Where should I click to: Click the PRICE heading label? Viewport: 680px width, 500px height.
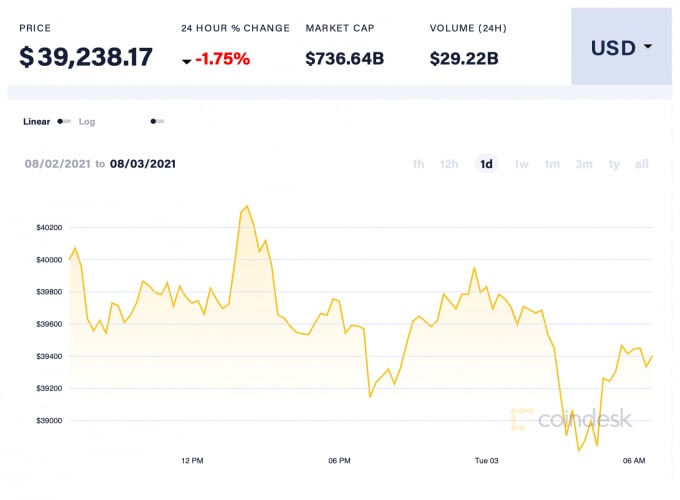pos(35,28)
